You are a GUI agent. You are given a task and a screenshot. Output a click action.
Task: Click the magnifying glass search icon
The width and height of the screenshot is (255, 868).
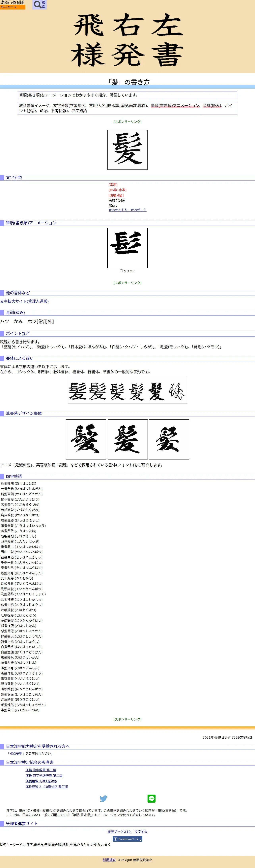(38, 5)
